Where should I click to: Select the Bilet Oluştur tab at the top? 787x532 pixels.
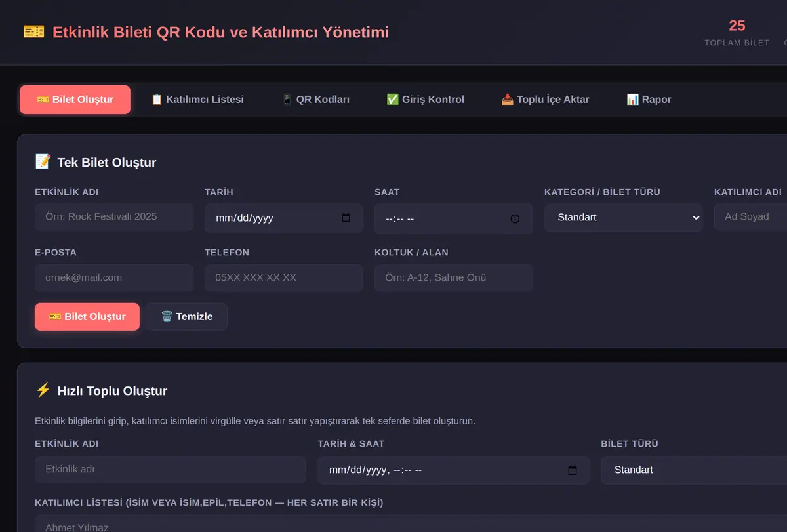pos(75,100)
